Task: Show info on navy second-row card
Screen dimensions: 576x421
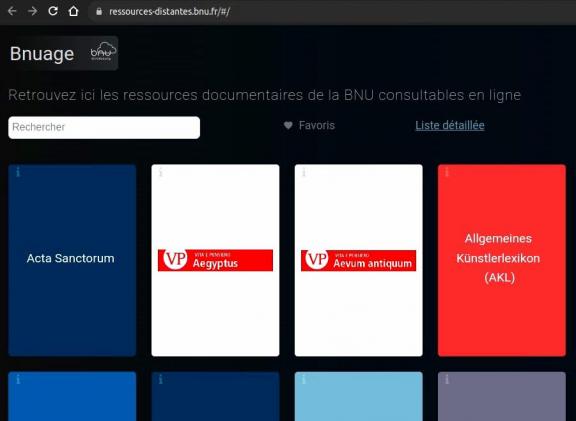Action: tap(161, 379)
